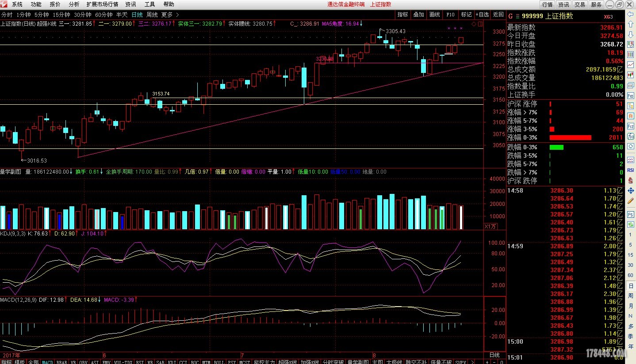Open the 功能 menu

click(36, 4)
